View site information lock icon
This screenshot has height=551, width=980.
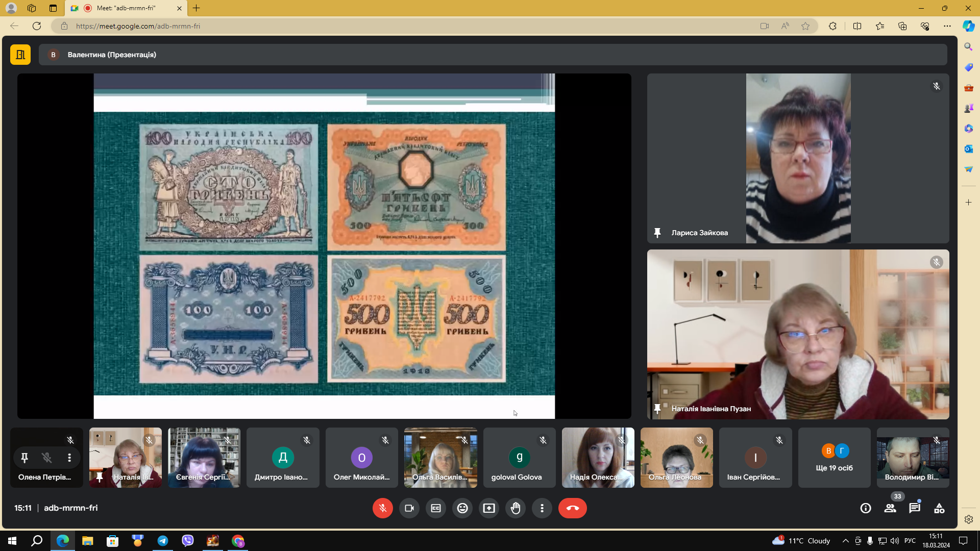coord(64,26)
